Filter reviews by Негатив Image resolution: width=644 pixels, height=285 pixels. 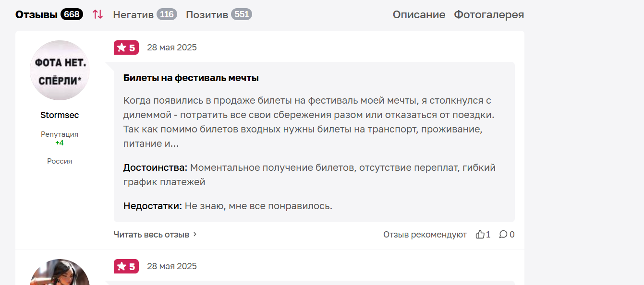[134, 14]
